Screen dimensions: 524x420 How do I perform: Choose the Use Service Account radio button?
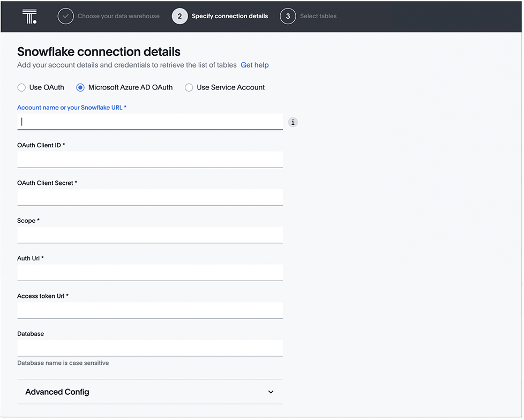coord(189,87)
